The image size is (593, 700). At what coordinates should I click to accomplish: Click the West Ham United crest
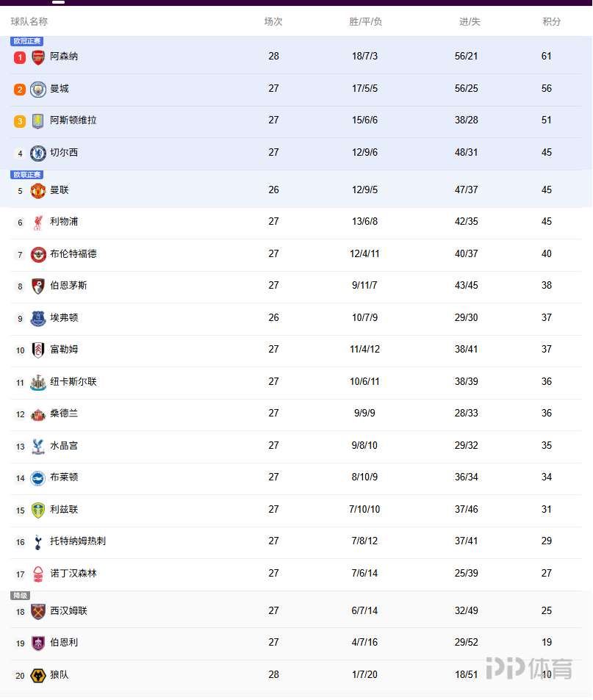click(38, 612)
